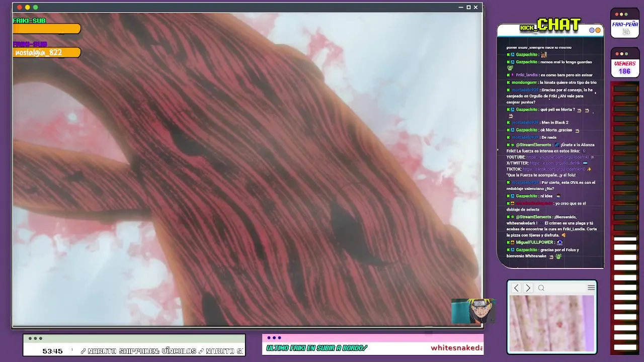
Task: Click the traffic-light dots on the Viewers widget
Action: [621, 54]
